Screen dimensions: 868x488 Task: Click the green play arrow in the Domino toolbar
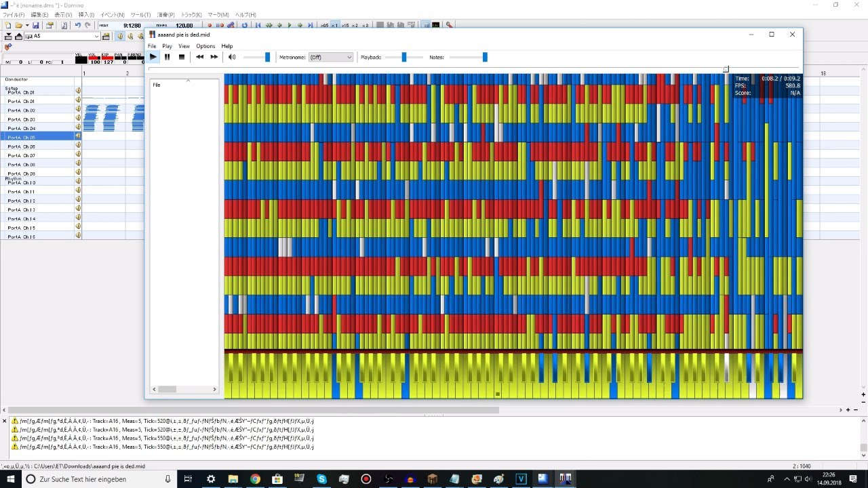point(290,25)
